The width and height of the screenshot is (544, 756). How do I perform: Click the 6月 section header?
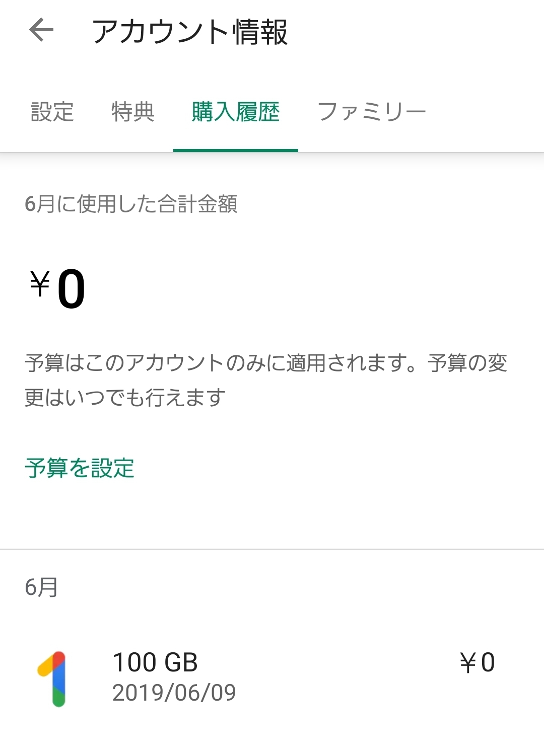coord(41,587)
